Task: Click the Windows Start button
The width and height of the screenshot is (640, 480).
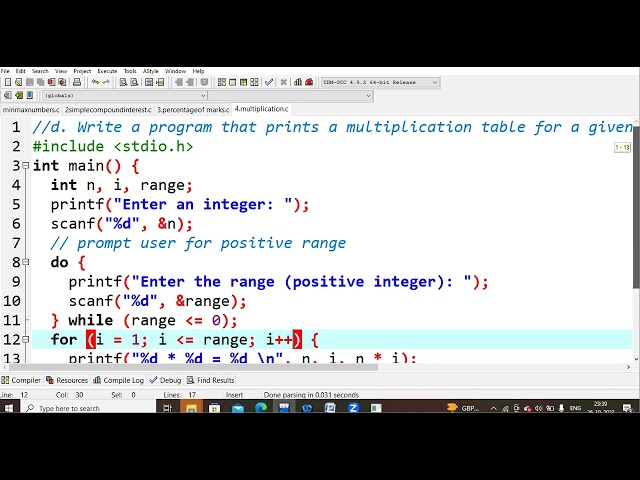Action: click(9, 408)
